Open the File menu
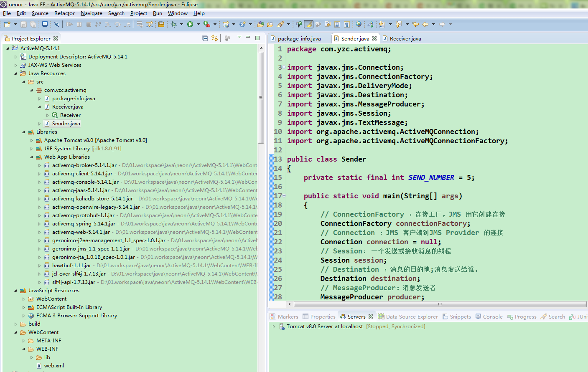The width and height of the screenshot is (588, 372). click(x=7, y=13)
